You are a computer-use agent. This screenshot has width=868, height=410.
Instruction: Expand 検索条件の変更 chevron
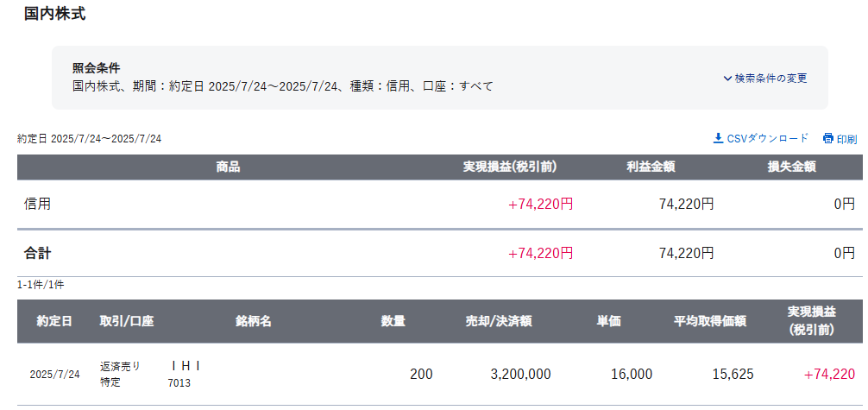coord(727,79)
